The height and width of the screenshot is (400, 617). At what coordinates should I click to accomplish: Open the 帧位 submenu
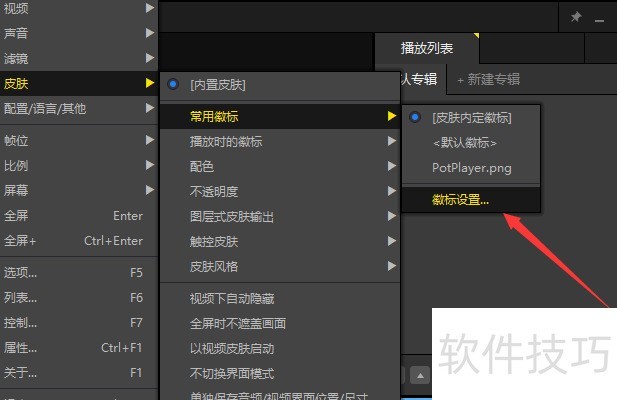pos(79,140)
